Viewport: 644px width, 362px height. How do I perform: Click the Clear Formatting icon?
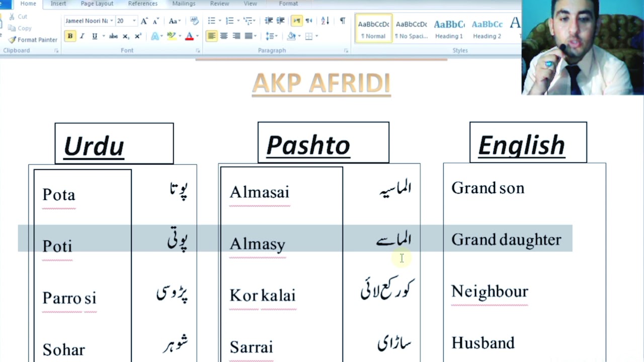pos(195,21)
